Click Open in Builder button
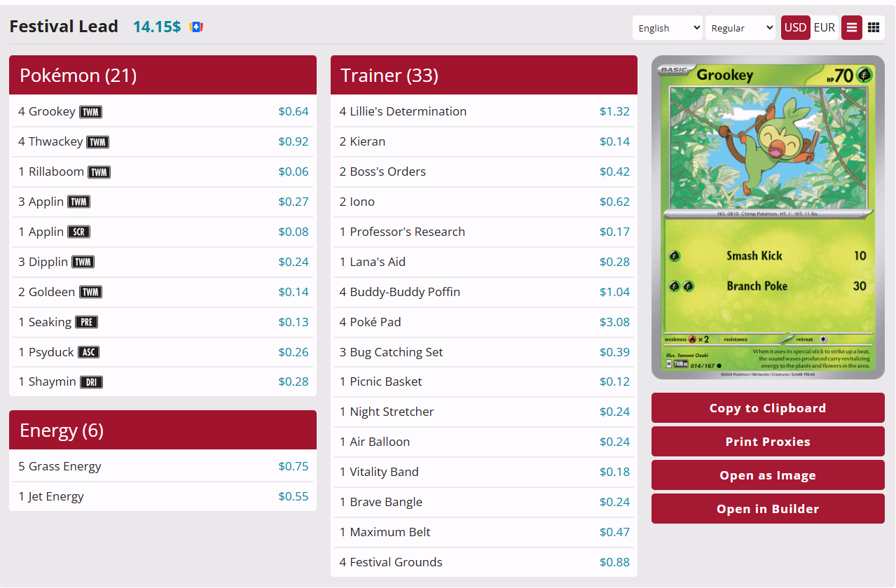The image size is (896, 588). [768, 509]
